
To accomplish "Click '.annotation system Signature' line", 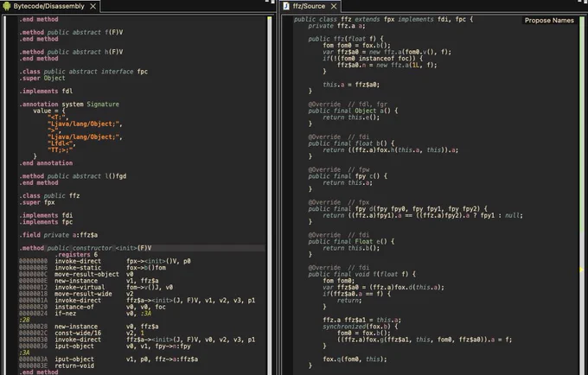I will click(x=69, y=105).
